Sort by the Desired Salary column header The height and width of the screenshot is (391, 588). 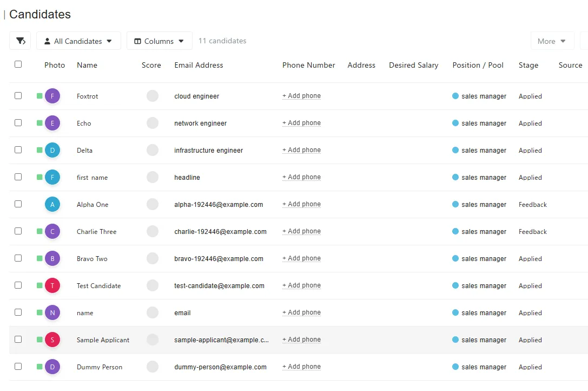coord(414,65)
